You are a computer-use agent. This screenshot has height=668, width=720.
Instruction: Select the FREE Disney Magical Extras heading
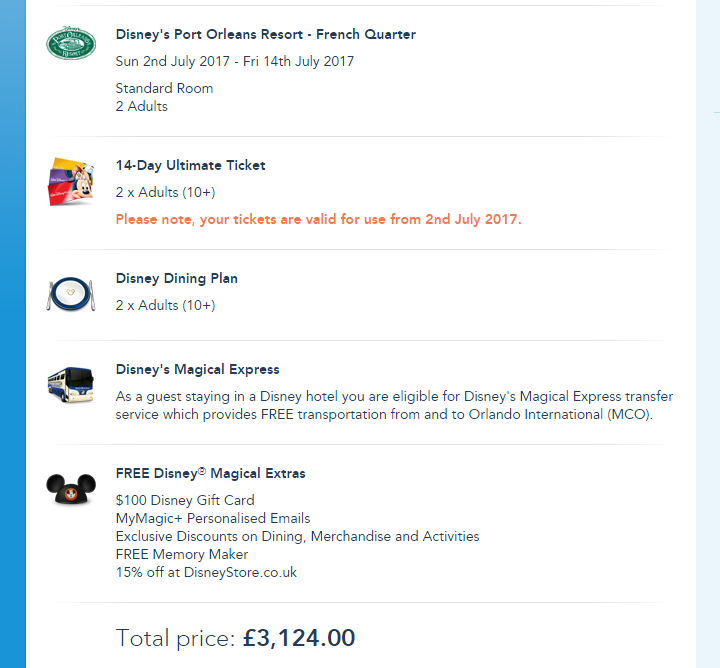(210, 473)
